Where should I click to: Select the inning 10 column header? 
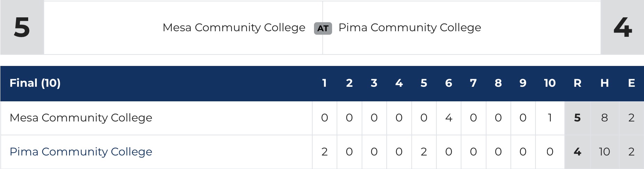[x=549, y=83]
